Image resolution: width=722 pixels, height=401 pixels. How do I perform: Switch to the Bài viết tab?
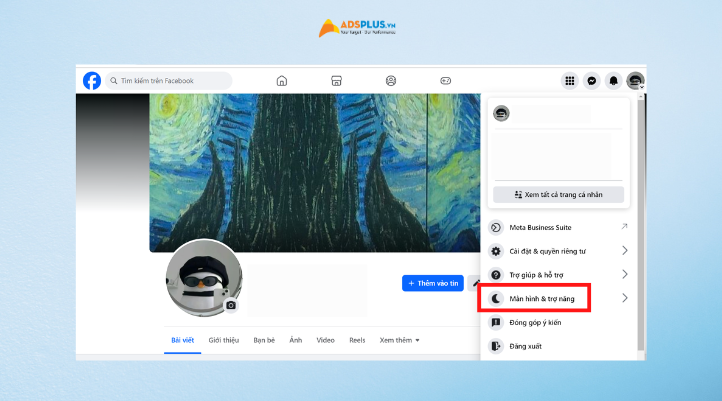(x=182, y=340)
